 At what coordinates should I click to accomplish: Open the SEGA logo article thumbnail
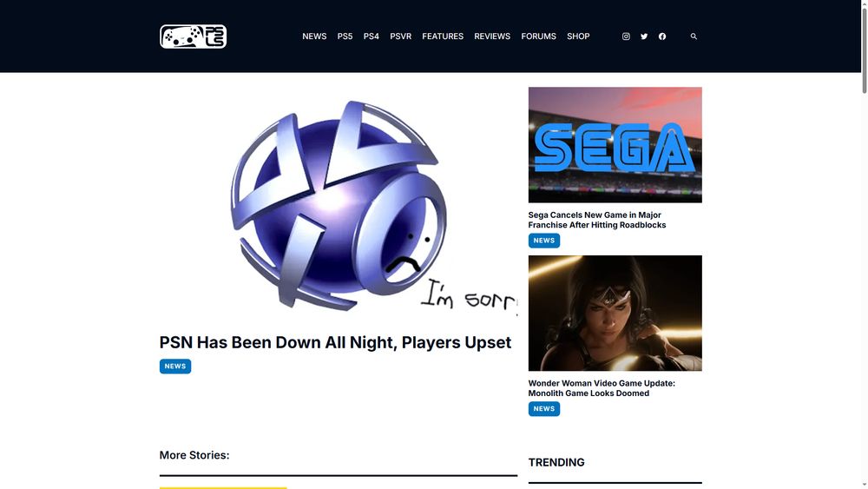[x=615, y=144]
